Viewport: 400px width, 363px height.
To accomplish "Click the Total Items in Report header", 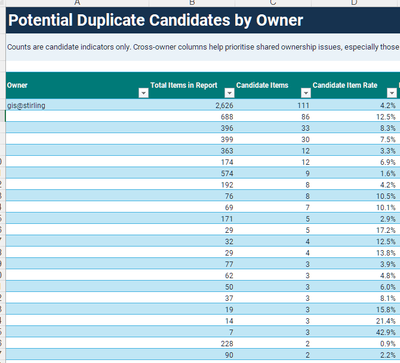I will pyautogui.click(x=184, y=85).
